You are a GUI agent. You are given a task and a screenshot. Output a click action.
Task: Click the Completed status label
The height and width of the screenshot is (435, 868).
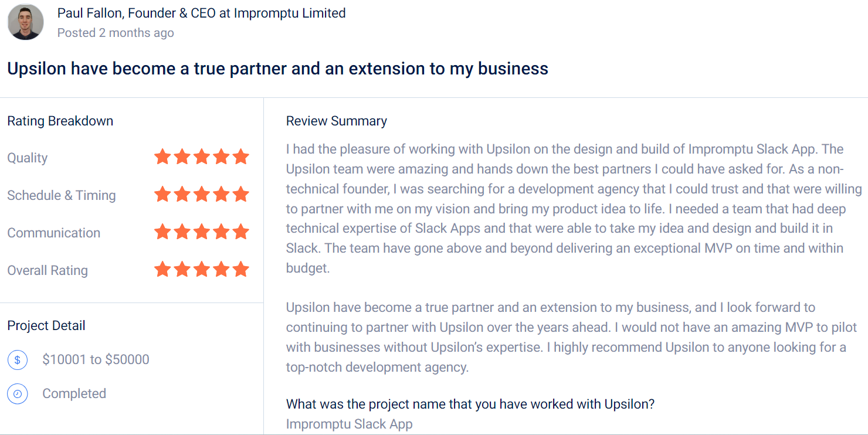coord(74,393)
